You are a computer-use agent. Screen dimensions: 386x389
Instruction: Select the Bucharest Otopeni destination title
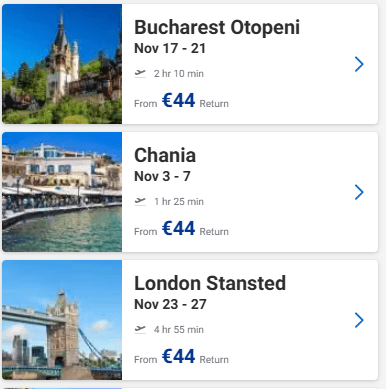point(217,27)
